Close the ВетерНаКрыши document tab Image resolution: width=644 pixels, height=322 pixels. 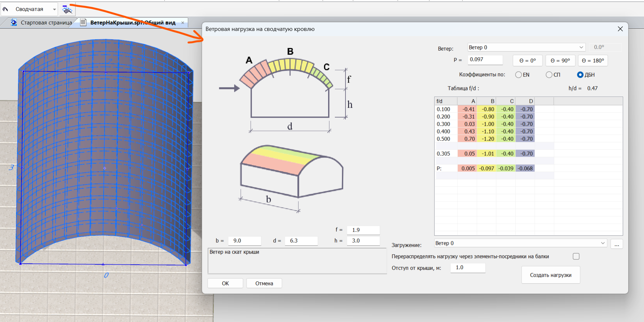pos(183,23)
